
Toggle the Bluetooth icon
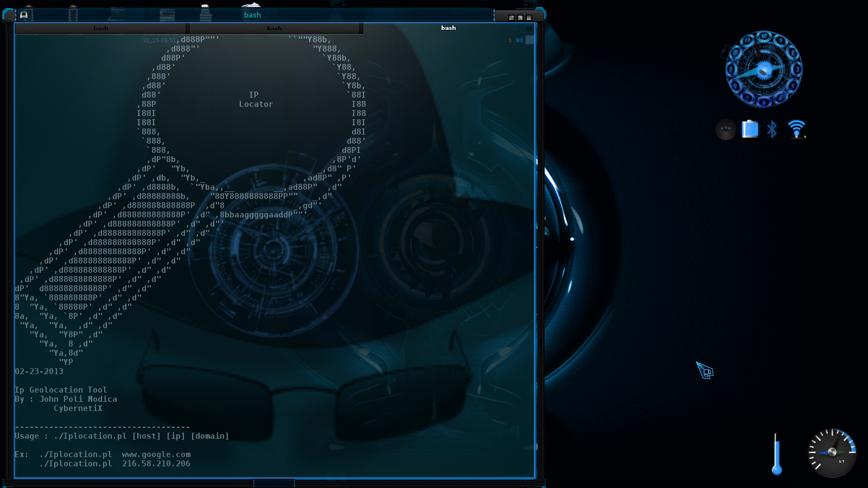tap(772, 129)
